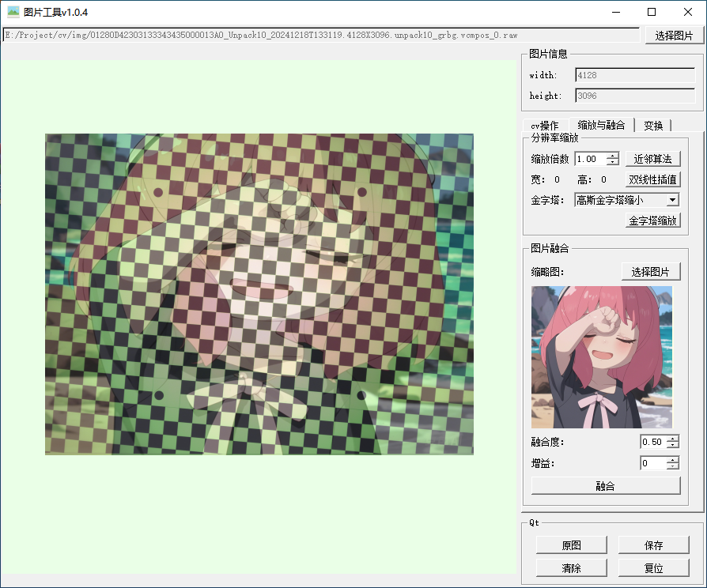This screenshot has height=588, width=707.
Task: Switch to the 变换 tab
Action: click(x=653, y=125)
